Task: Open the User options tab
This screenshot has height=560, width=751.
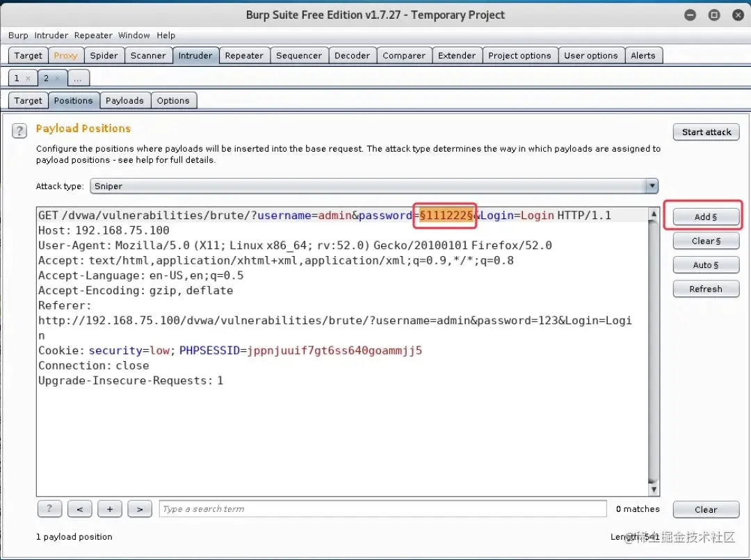Action: pyautogui.click(x=591, y=56)
